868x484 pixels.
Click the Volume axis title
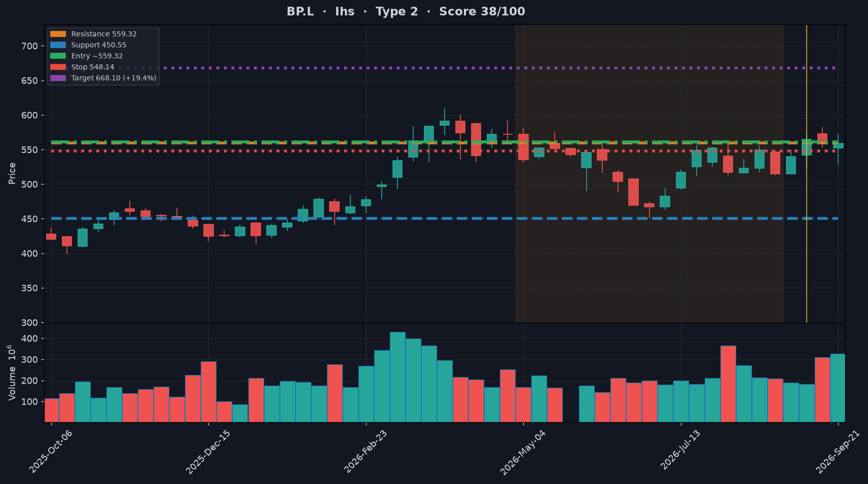(12, 373)
